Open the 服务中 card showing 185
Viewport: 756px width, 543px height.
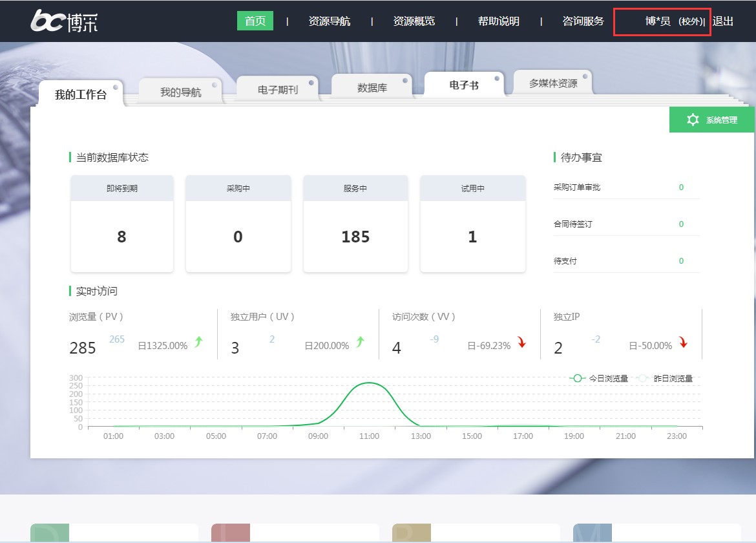coord(355,224)
